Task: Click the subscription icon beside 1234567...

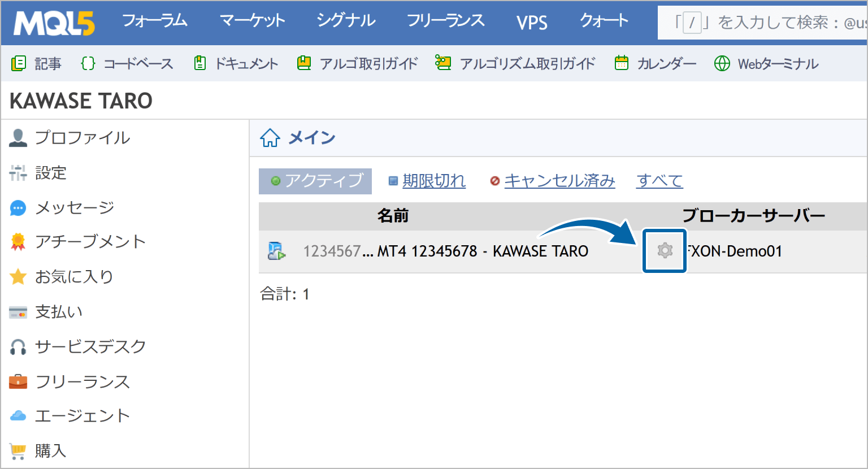Action: point(276,250)
